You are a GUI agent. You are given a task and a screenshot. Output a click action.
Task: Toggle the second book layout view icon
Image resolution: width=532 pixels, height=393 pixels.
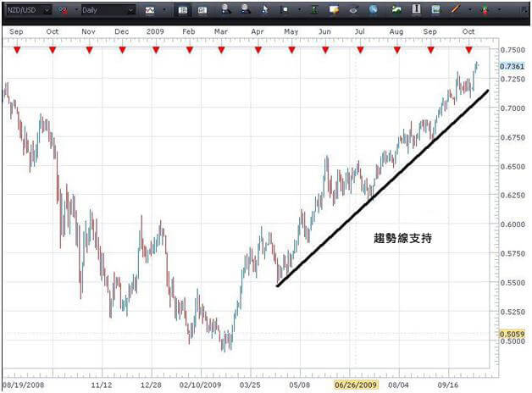pos(202,10)
